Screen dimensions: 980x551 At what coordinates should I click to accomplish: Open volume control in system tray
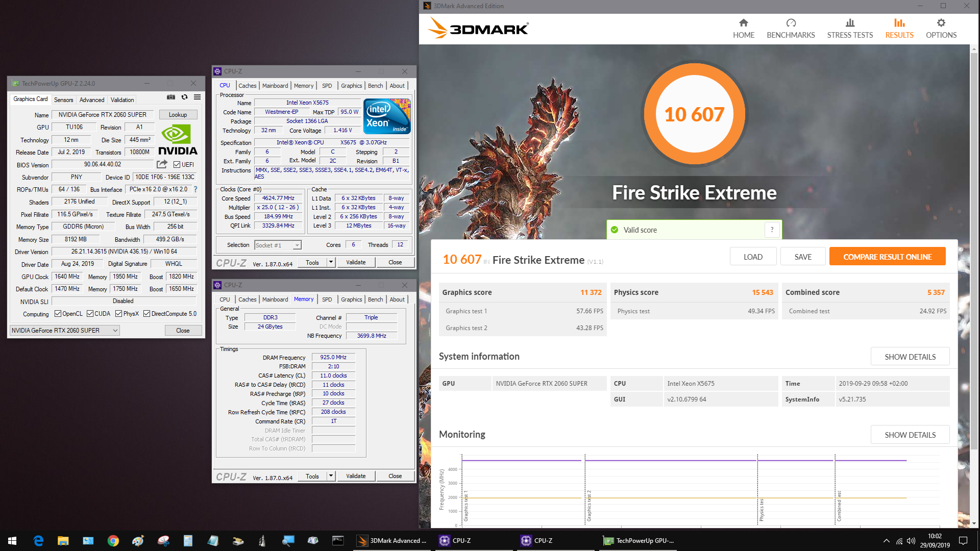coord(911,541)
